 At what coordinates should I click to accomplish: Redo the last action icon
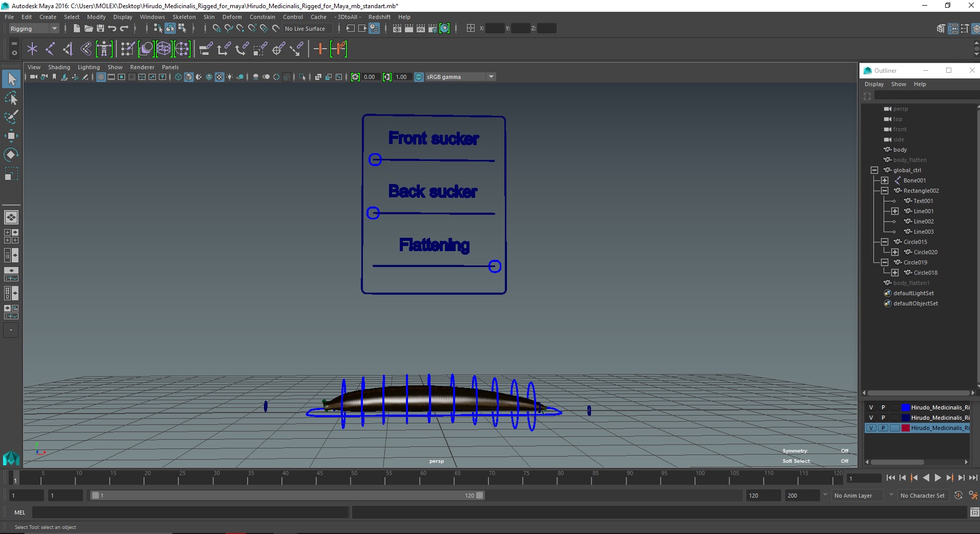124,29
